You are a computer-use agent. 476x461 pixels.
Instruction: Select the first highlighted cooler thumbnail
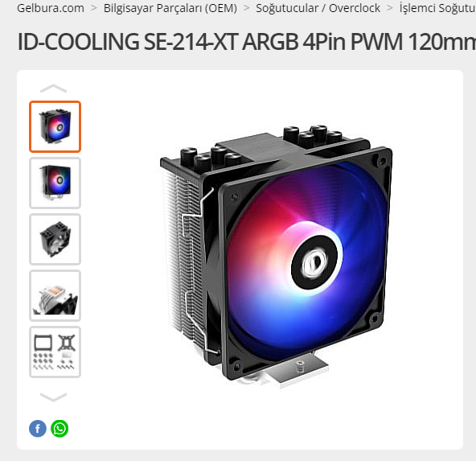[55, 126]
